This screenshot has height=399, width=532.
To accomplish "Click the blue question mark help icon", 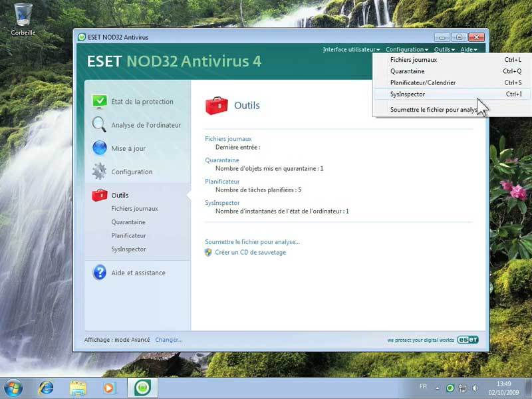I will 99,273.
